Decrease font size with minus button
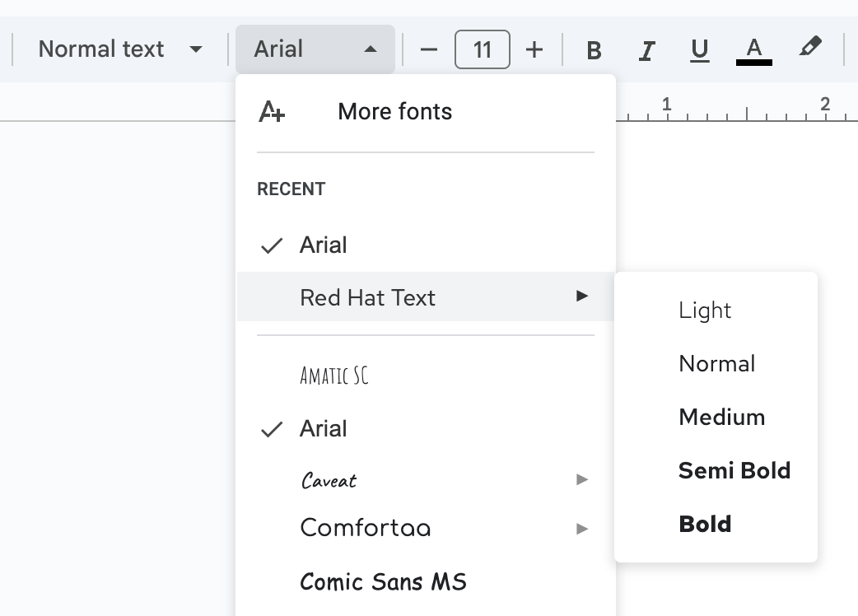Image resolution: width=858 pixels, height=616 pixels. point(429,49)
